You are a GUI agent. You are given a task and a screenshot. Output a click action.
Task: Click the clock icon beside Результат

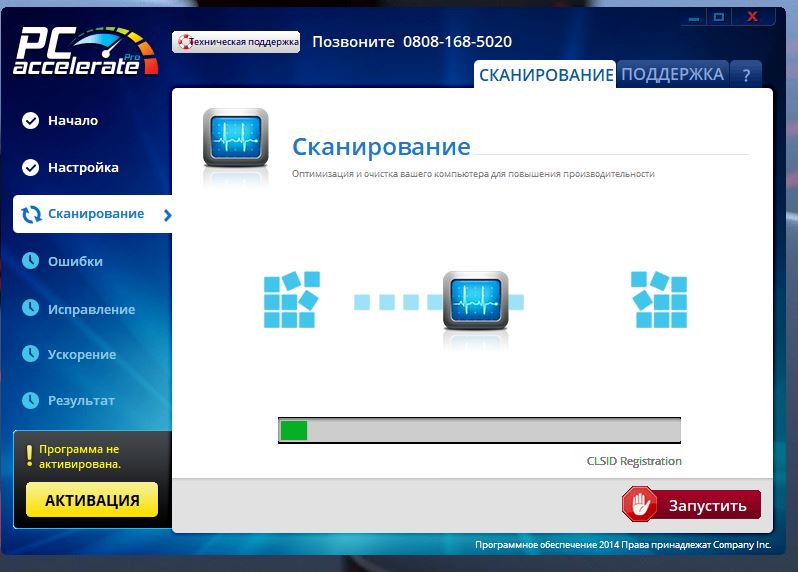(31, 401)
